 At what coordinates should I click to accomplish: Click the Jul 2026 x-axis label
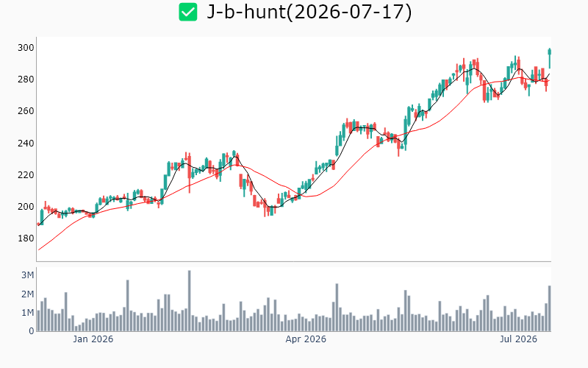(x=519, y=339)
